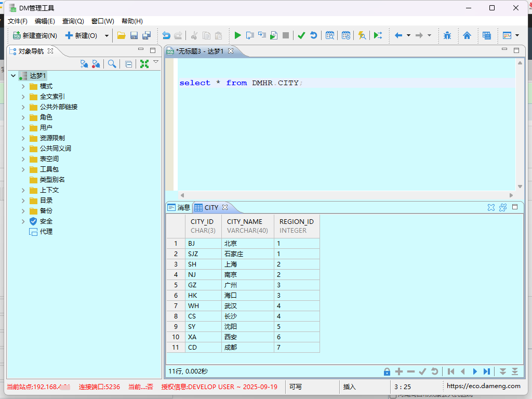This screenshot has height=399, width=532.
Task: Click the 插入 insert mode status indicator
Action: 350,387
